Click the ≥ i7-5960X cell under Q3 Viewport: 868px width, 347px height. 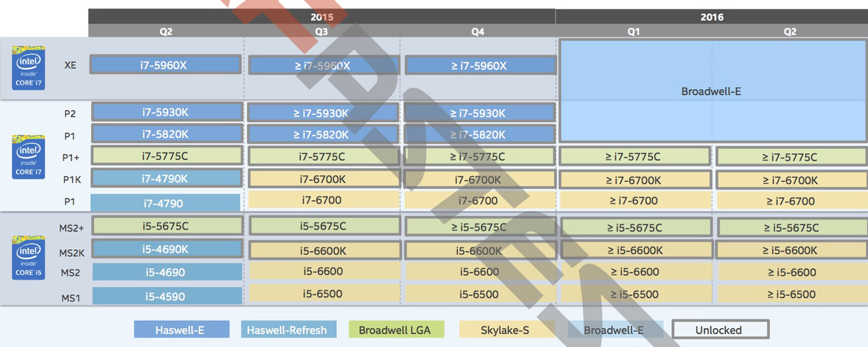point(324,65)
